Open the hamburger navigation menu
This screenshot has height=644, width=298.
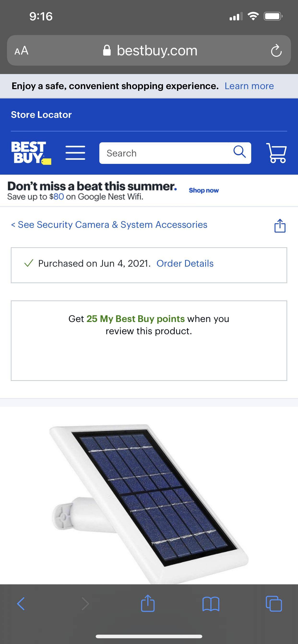coord(75,153)
